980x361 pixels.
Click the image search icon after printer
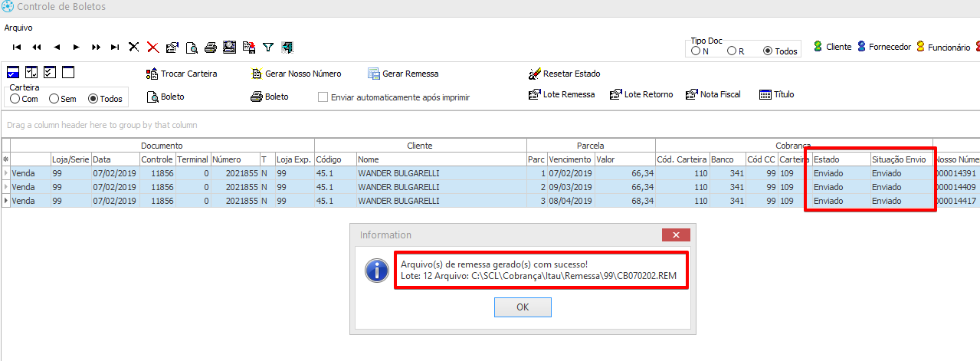[x=229, y=48]
